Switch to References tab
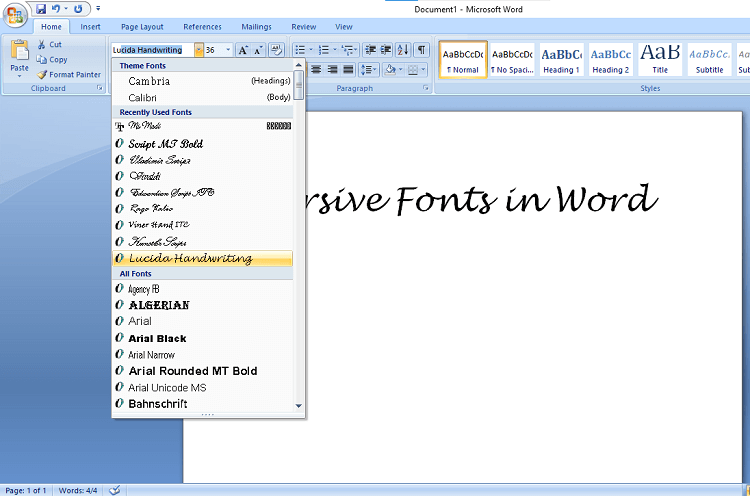The image size is (750, 496). [202, 27]
